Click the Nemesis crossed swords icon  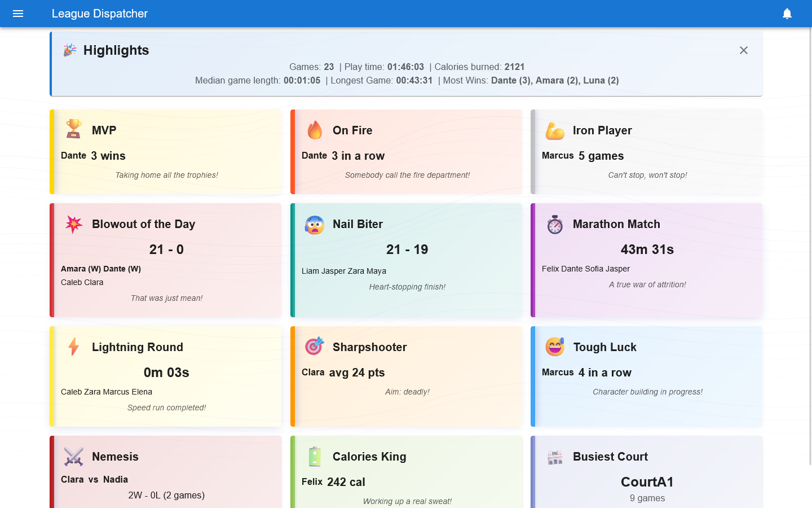click(x=74, y=456)
